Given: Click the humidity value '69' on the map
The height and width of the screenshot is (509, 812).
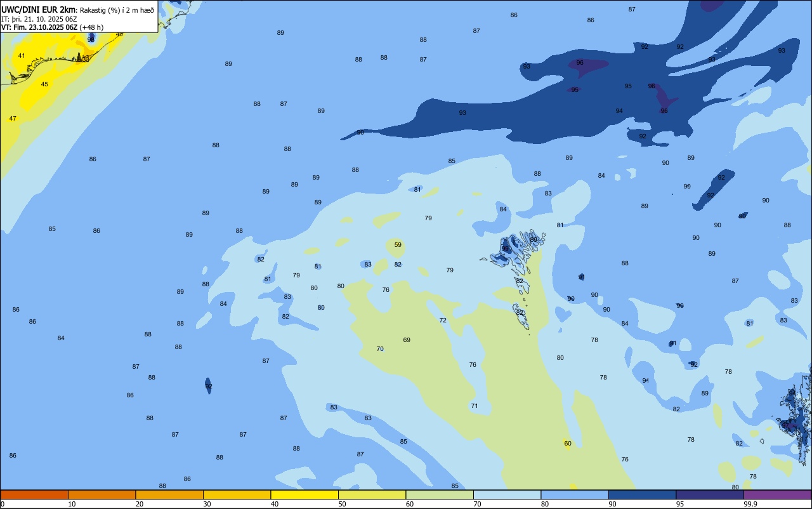Looking at the screenshot, I should click(407, 340).
